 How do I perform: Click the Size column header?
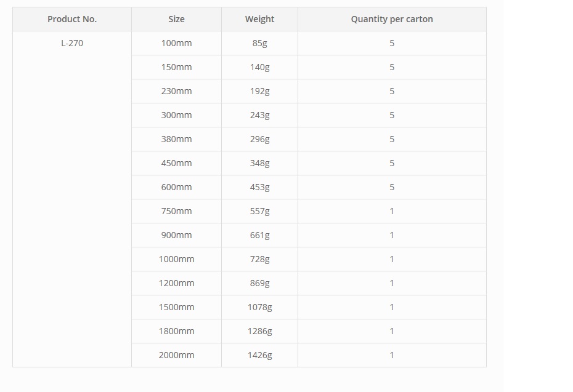(176, 19)
